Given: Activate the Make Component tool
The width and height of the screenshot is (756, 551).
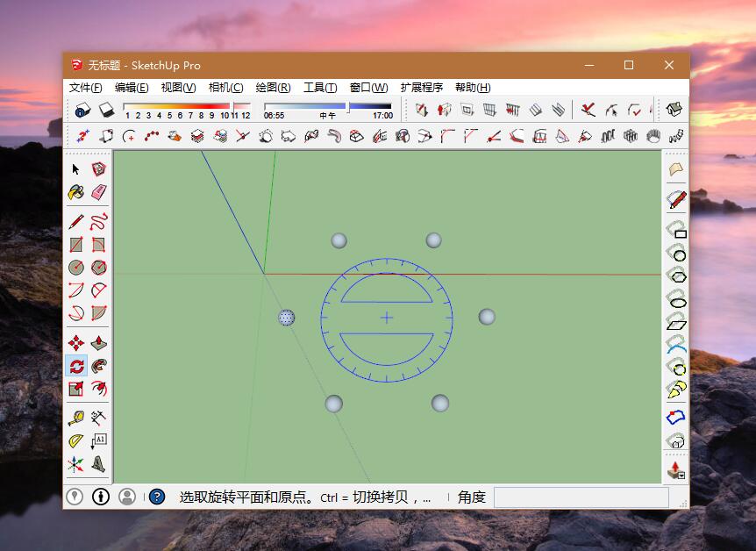Looking at the screenshot, I should click(98, 169).
